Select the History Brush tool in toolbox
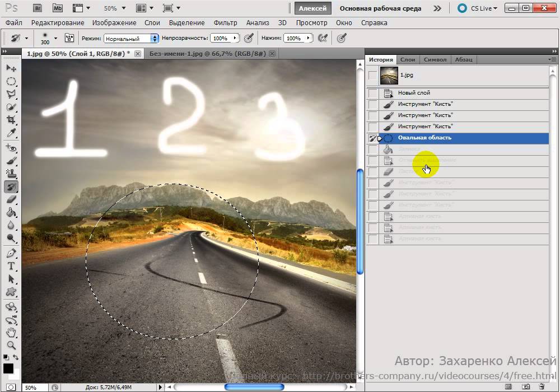The height and width of the screenshot is (392, 560). tap(11, 186)
